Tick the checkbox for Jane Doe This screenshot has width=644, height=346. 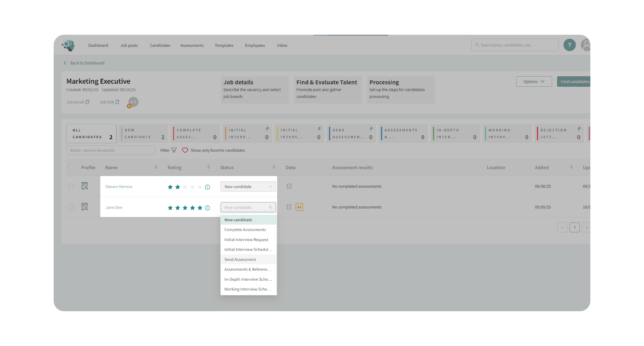[71, 207]
